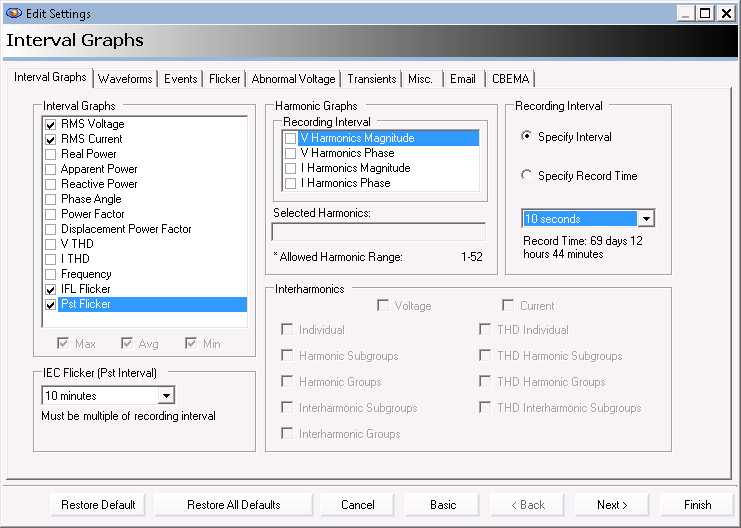
Task: Click the Restore All Defaults button
Action: click(x=233, y=505)
